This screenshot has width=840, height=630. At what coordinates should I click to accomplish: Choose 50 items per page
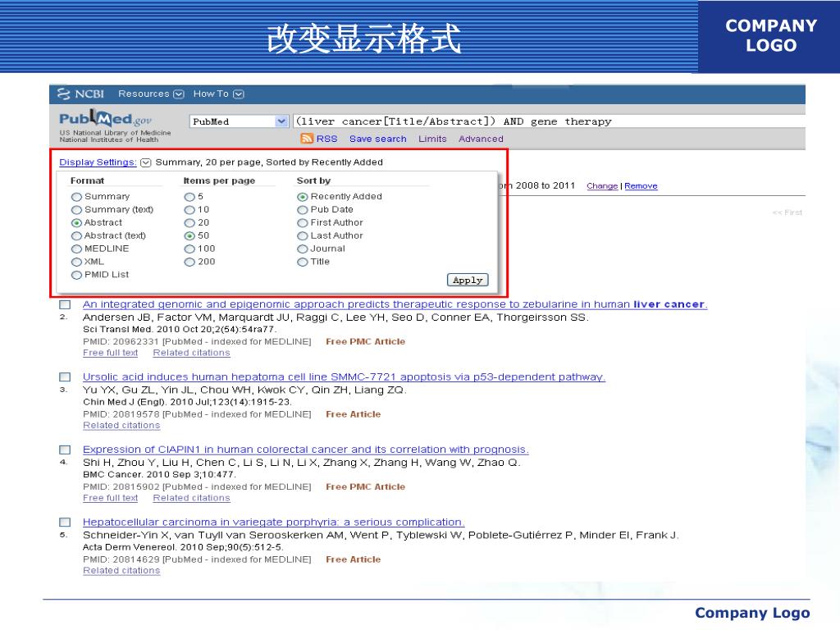click(189, 236)
